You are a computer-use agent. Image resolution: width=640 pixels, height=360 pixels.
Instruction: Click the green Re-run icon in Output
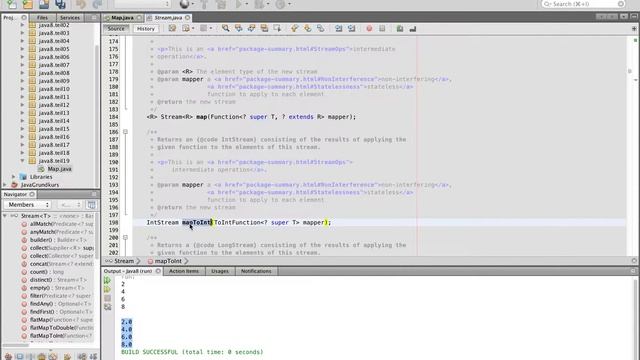[107, 280]
